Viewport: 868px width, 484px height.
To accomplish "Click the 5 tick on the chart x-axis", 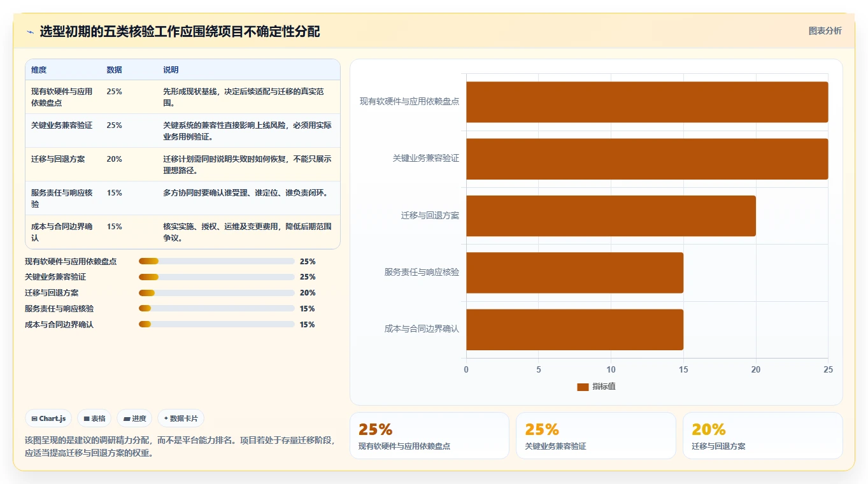I will tap(539, 370).
